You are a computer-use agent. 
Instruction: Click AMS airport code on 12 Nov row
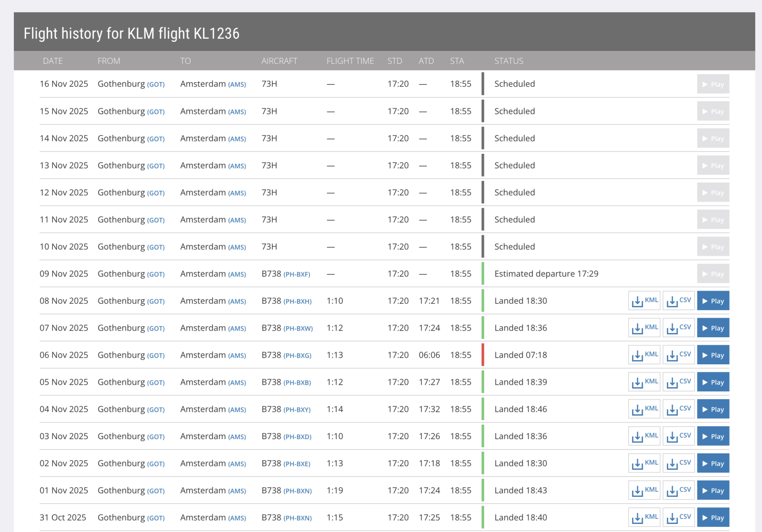click(x=237, y=193)
